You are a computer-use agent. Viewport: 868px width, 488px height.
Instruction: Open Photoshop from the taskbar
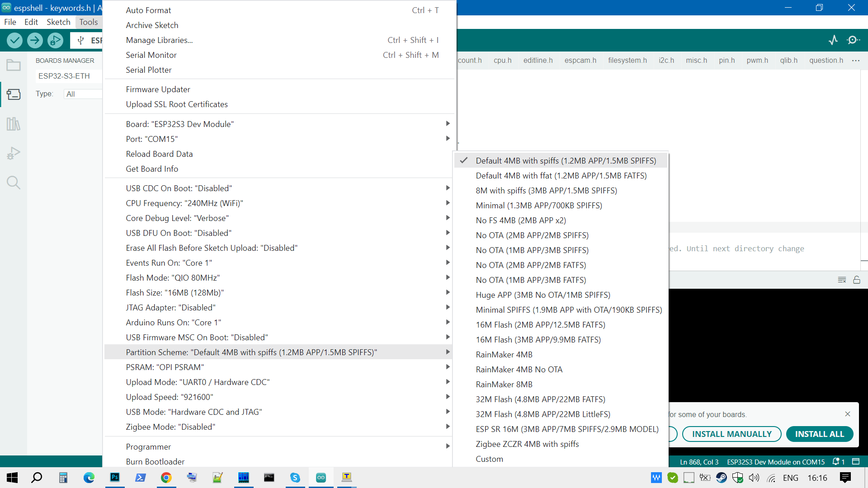pyautogui.click(x=115, y=478)
